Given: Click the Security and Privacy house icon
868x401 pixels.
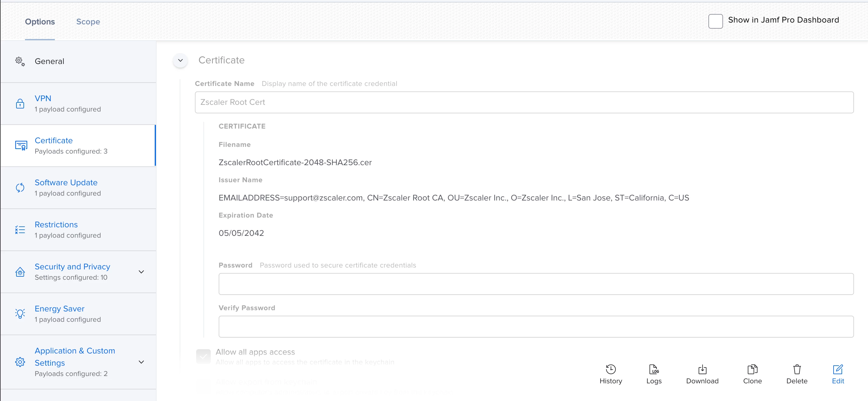Looking at the screenshot, I should 20,271.
